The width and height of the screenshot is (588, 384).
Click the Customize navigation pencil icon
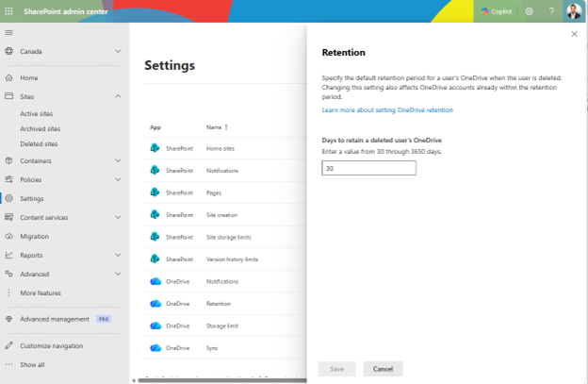pos(9,345)
